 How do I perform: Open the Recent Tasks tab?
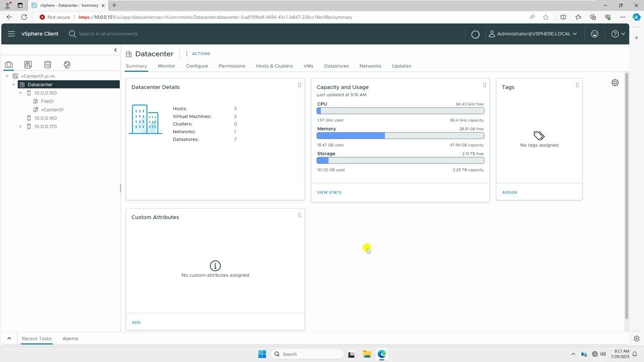(37, 338)
